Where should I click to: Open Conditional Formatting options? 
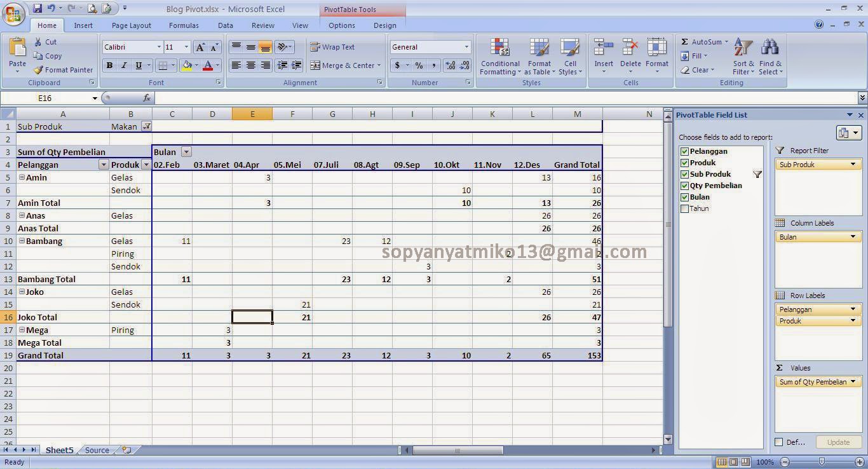499,57
